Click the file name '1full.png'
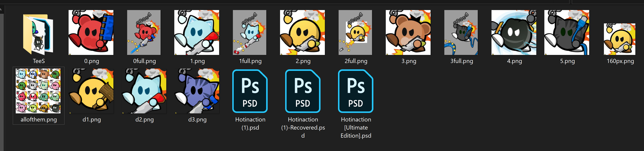 point(250,61)
